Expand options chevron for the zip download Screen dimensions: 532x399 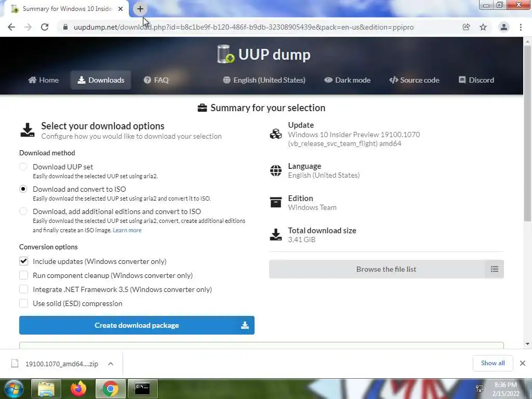pyautogui.click(x=111, y=364)
